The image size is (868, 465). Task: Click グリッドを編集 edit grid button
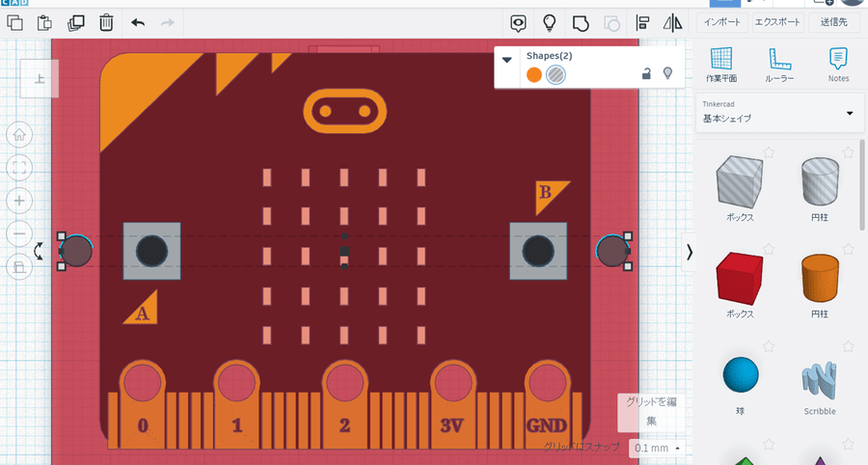[x=651, y=412]
